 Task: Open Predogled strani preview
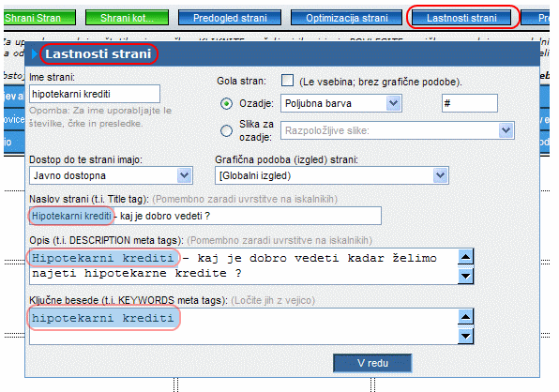230,18
